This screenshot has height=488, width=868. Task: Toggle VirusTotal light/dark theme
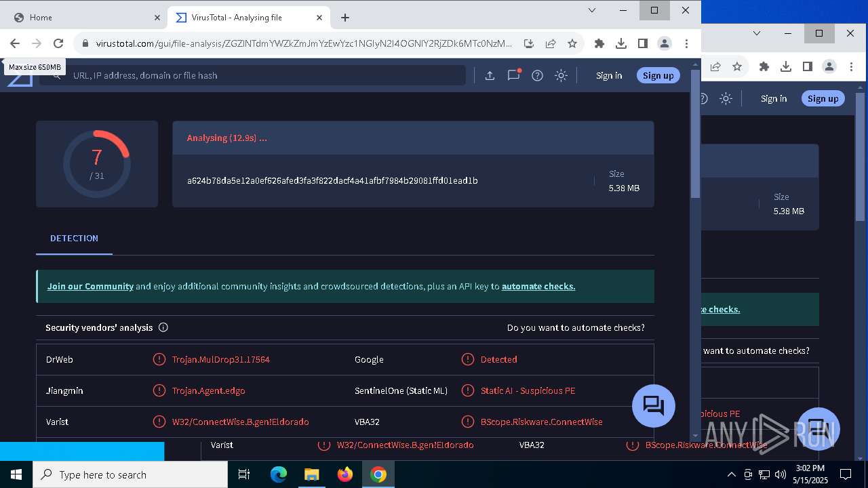click(561, 75)
